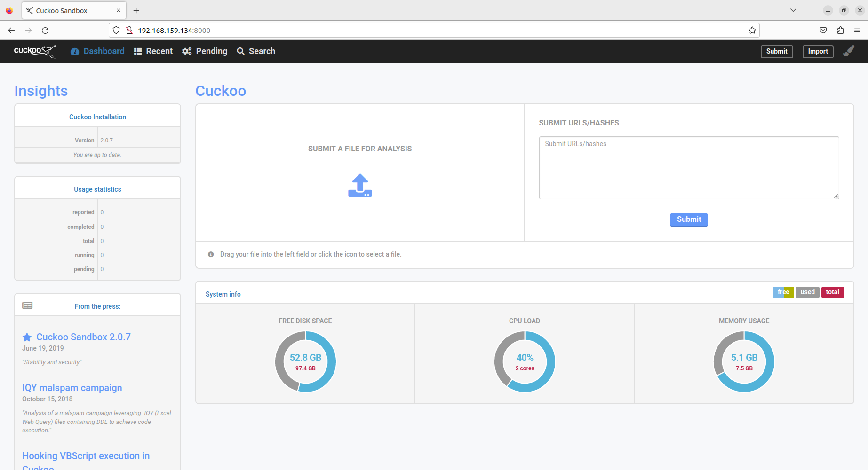Click the 'pending' statistics row
Screen dimensions: 868x470
pyautogui.click(x=97, y=269)
